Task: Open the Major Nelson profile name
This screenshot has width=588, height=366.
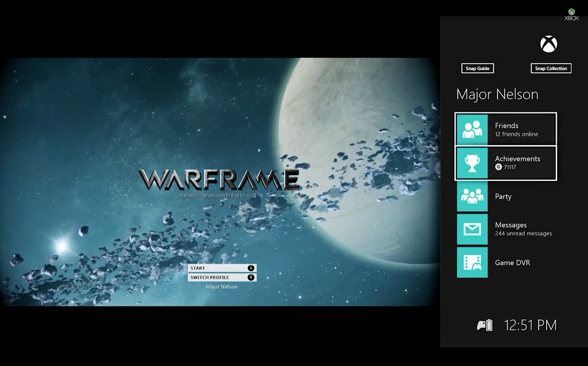Action: pos(497,94)
